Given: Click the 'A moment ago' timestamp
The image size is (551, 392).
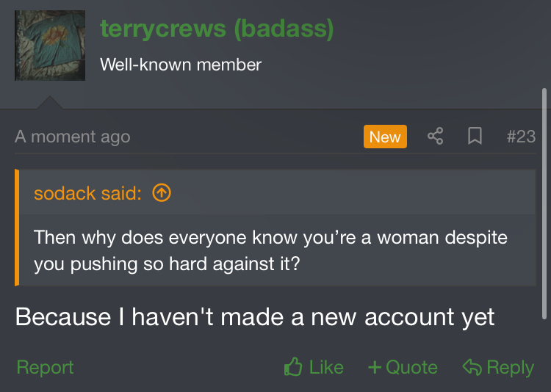Looking at the screenshot, I should point(73,137).
